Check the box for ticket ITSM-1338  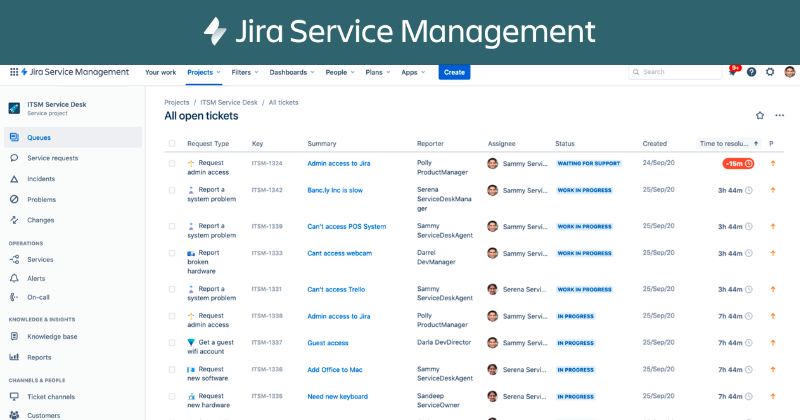click(x=172, y=316)
